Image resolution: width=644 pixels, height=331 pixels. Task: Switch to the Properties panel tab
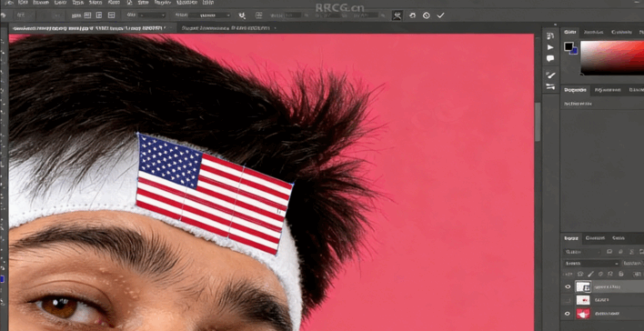pyautogui.click(x=575, y=90)
